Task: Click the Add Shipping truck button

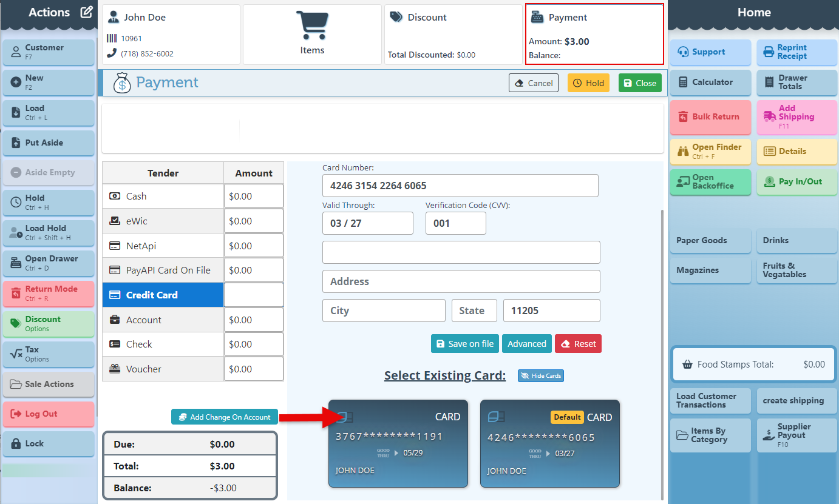Action: click(x=797, y=117)
